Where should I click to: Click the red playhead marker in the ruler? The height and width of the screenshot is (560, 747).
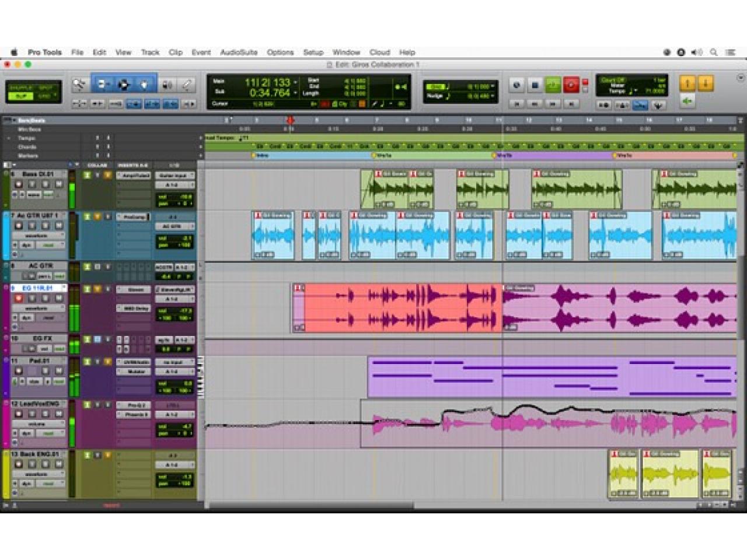[289, 121]
